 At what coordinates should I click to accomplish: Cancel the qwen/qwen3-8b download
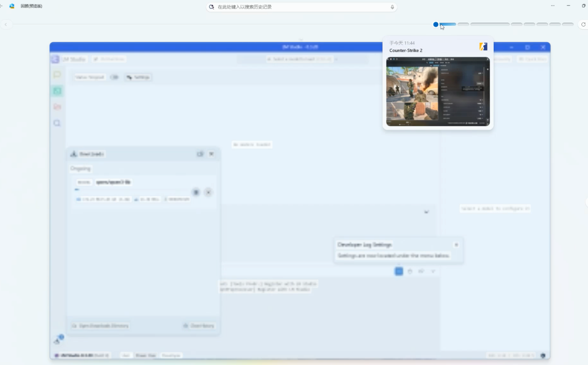[x=208, y=192]
